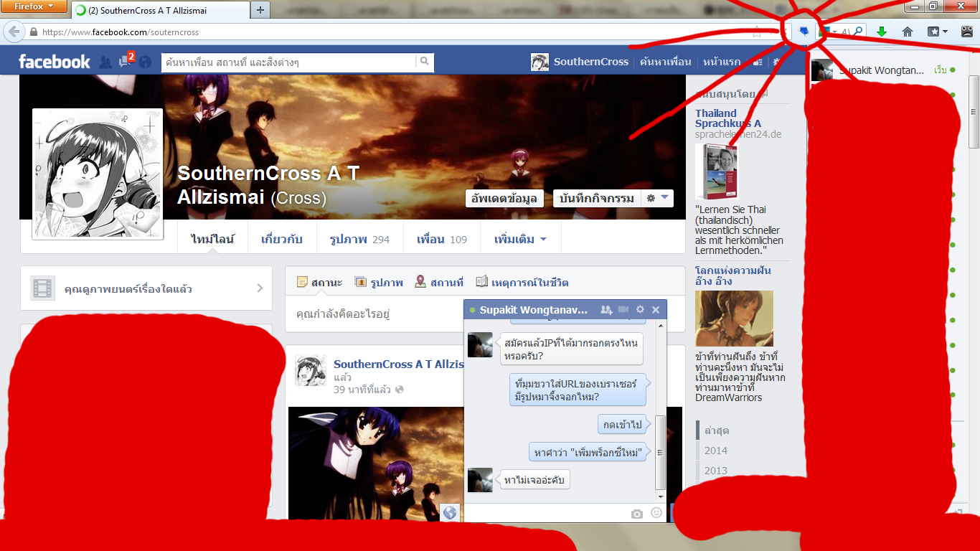Close the Supapkit Wongtanav chat window
The height and width of the screenshot is (551, 980).
[x=656, y=310]
